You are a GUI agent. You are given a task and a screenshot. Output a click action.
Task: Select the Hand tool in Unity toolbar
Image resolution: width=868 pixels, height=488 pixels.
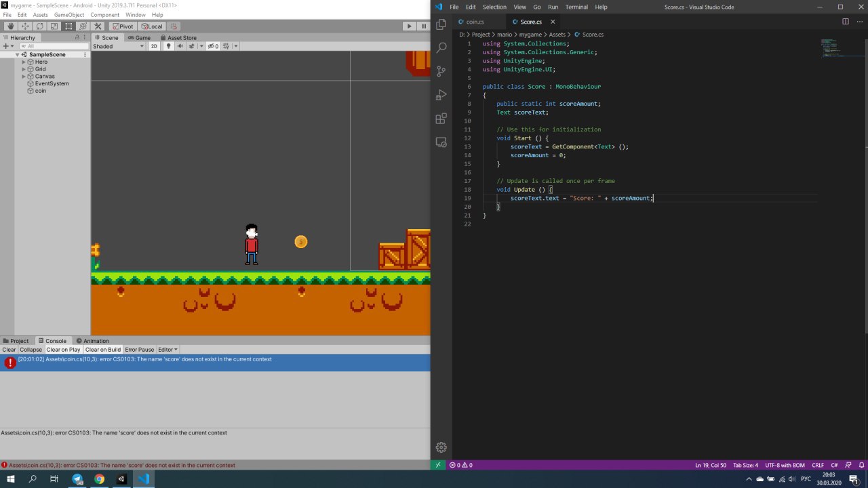click(11, 26)
